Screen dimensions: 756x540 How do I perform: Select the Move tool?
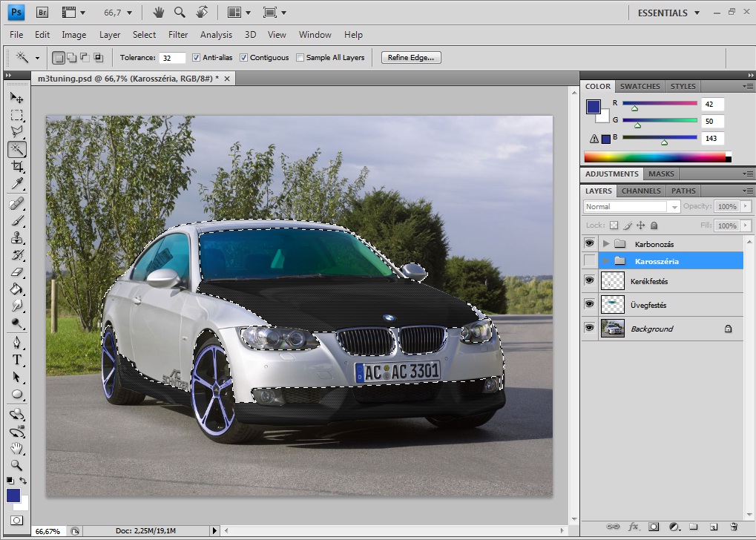pyautogui.click(x=16, y=98)
